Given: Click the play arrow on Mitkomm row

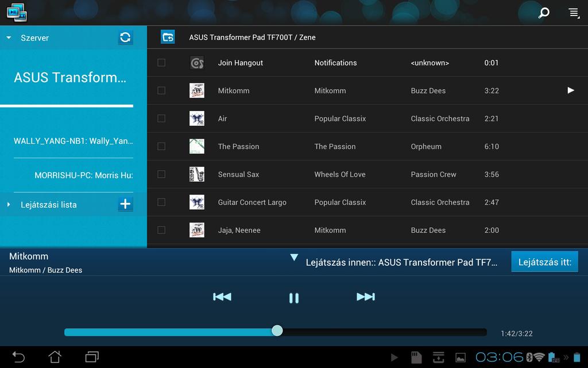Looking at the screenshot, I should click(x=571, y=90).
